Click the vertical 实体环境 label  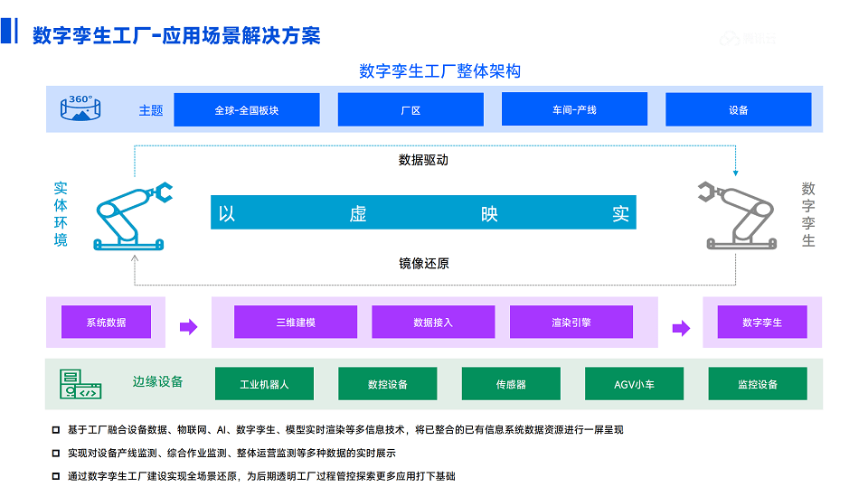point(61,213)
